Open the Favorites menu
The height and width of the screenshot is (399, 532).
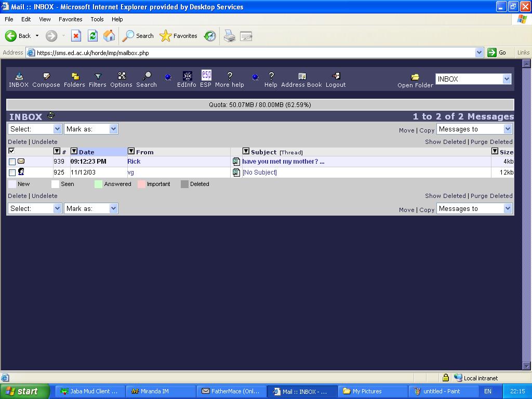(70, 19)
